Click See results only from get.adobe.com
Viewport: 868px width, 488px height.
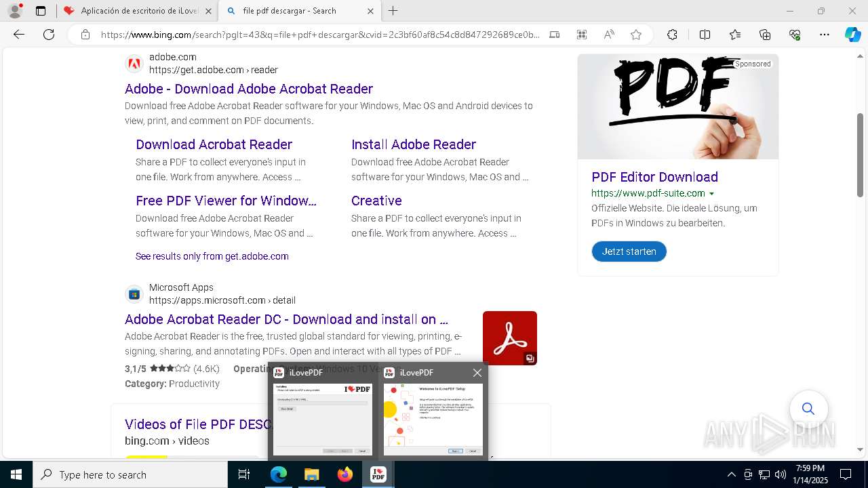[212, 256]
